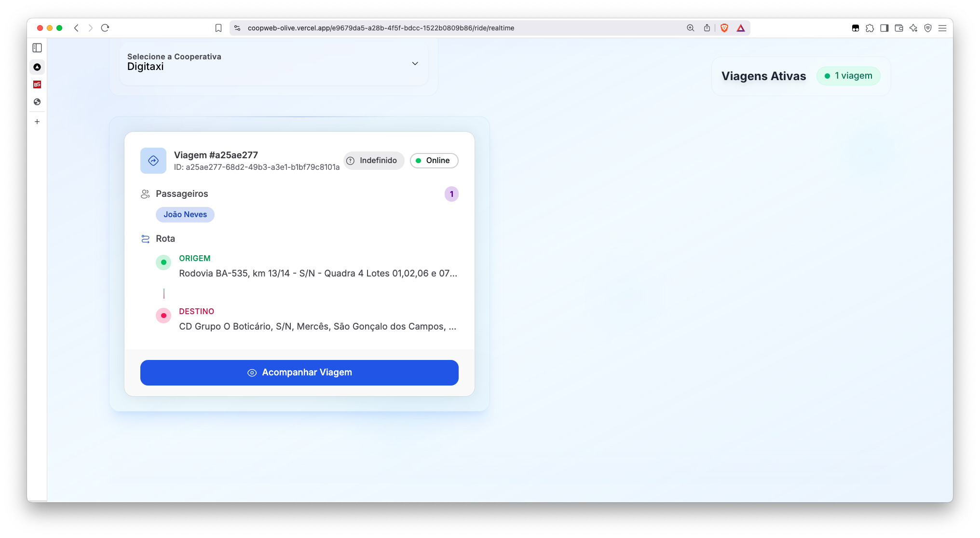
Task: Click the Brave Shields lion icon
Action: pyautogui.click(x=724, y=28)
